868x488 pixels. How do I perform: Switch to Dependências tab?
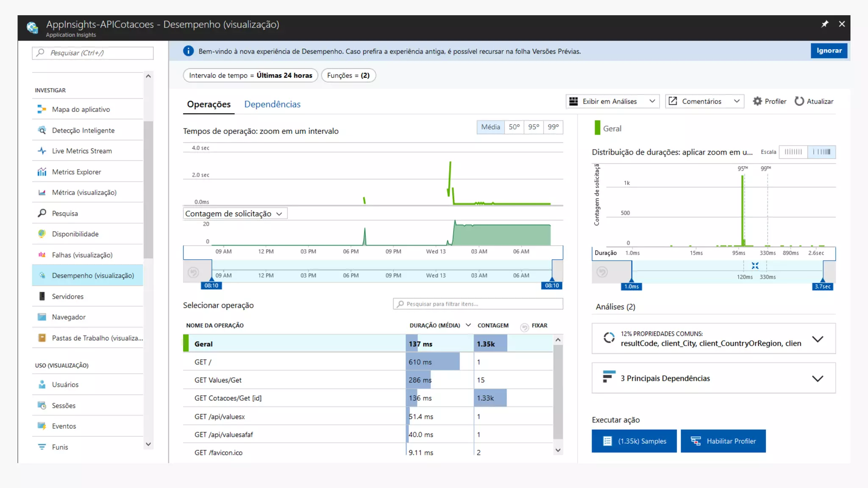point(272,104)
